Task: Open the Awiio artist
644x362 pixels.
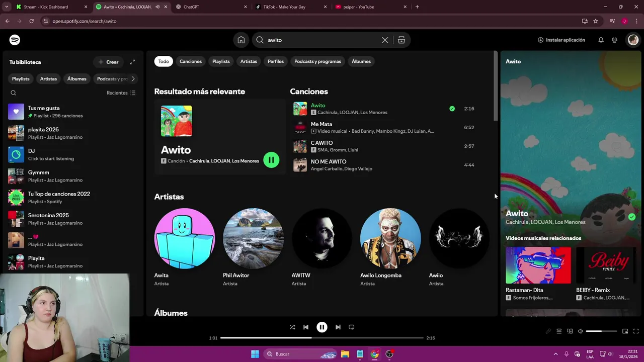Action: click(x=459, y=238)
